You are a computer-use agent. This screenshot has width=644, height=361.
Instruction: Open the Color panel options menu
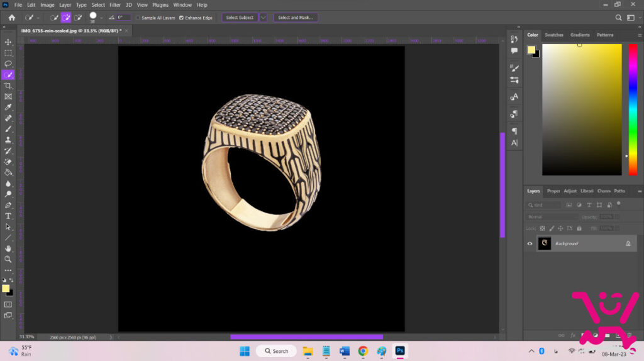coord(640,35)
